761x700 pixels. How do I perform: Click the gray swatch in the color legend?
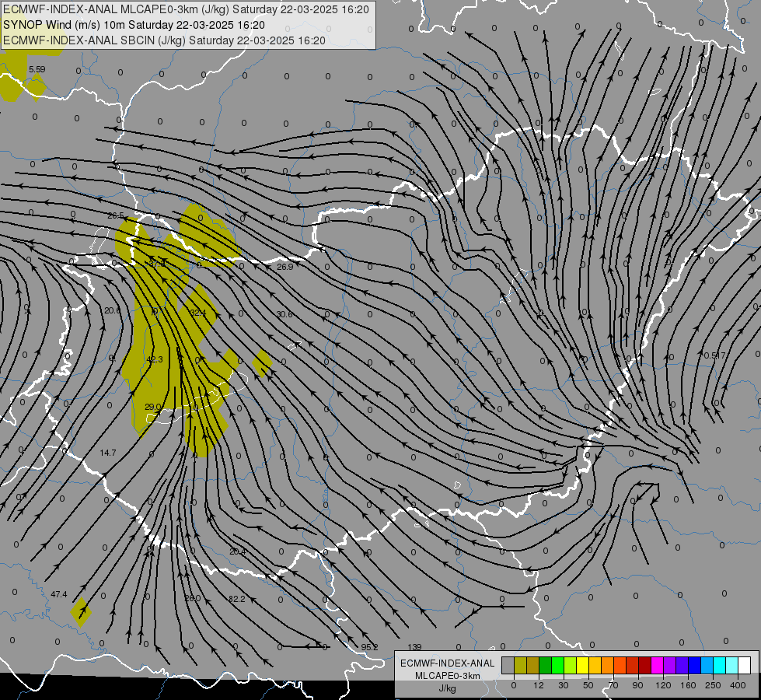[x=508, y=665]
